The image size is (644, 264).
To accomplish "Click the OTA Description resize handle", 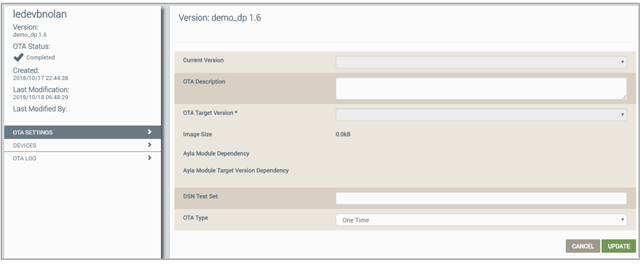I will [x=624, y=96].
